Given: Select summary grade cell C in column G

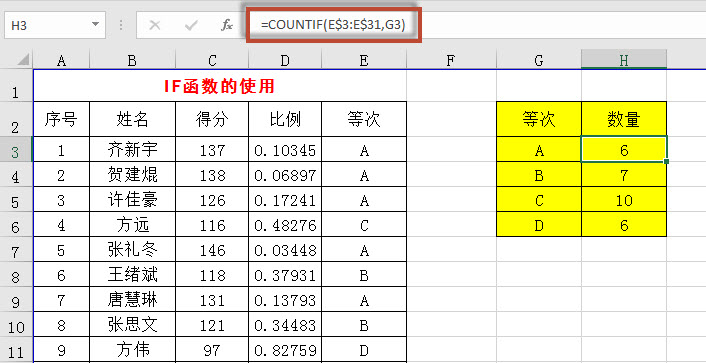Looking at the screenshot, I should (x=539, y=200).
